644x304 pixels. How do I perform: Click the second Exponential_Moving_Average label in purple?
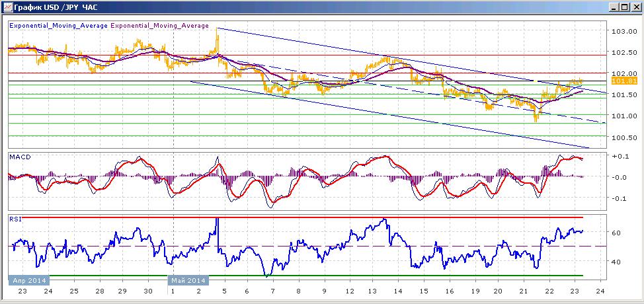[x=159, y=25]
